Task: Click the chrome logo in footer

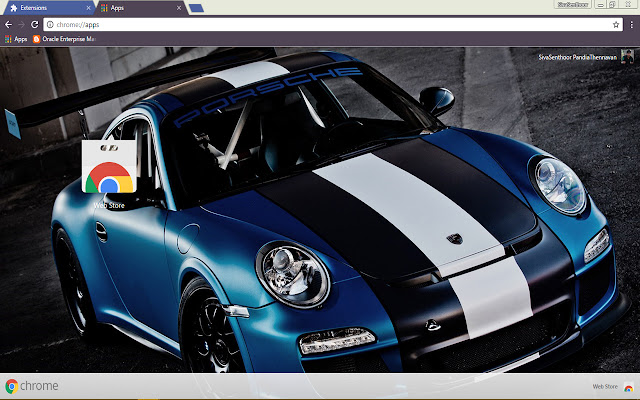Action: tap(31, 386)
